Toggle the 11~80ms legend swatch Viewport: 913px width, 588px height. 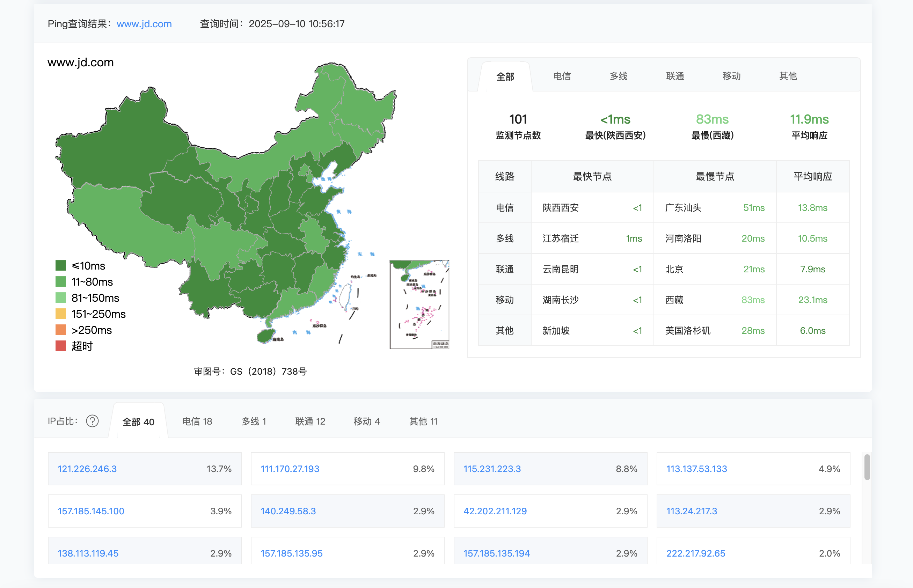pos(61,282)
